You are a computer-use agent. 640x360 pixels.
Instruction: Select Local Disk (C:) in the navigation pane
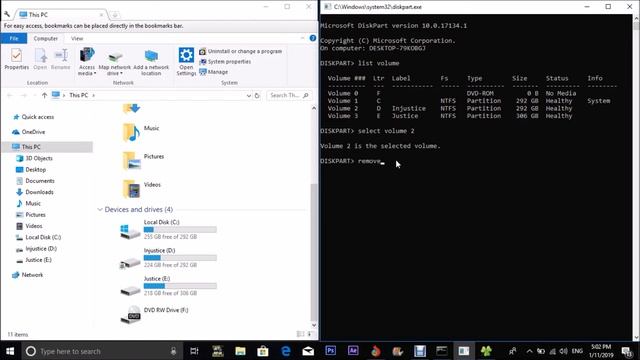pyautogui.click(x=43, y=237)
